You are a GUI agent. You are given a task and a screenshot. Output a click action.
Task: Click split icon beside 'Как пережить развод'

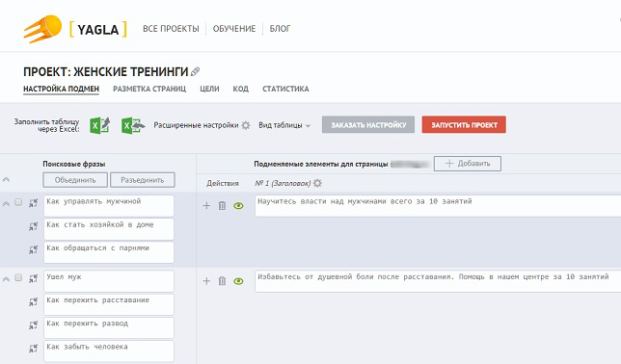(x=33, y=325)
